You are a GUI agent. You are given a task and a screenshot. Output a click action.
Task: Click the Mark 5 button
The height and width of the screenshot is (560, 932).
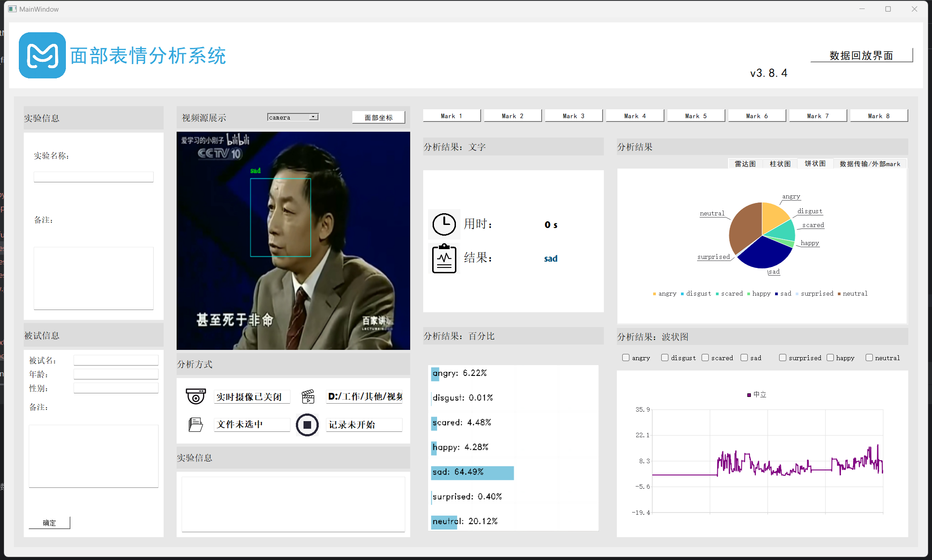696,115
